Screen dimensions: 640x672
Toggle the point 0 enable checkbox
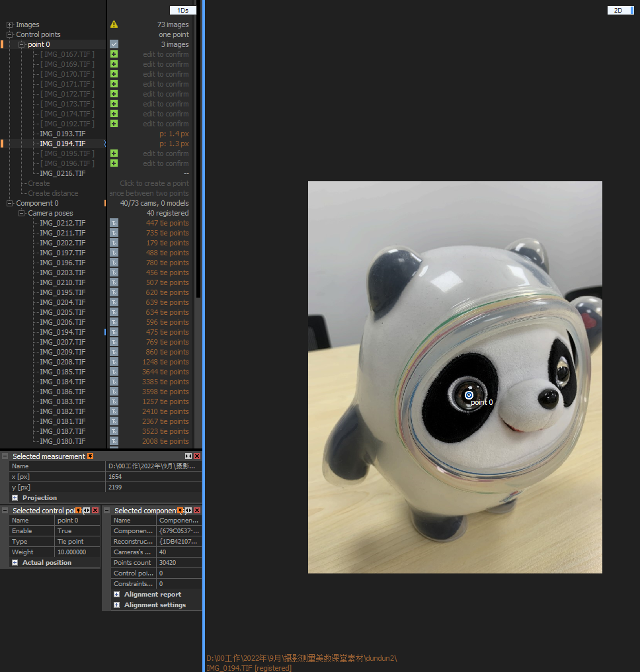(114, 44)
